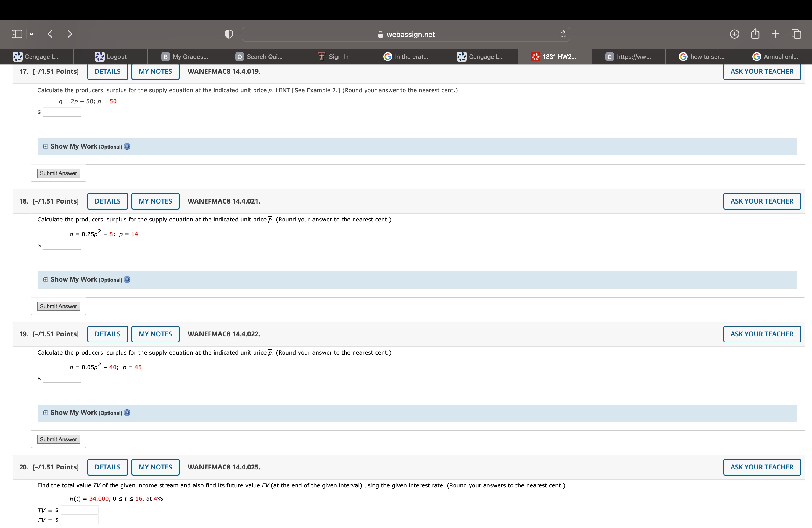Click the help question mark beside question 17's Show My Work
Image resolution: width=812 pixels, height=528 pixels.
click(127, 146)
